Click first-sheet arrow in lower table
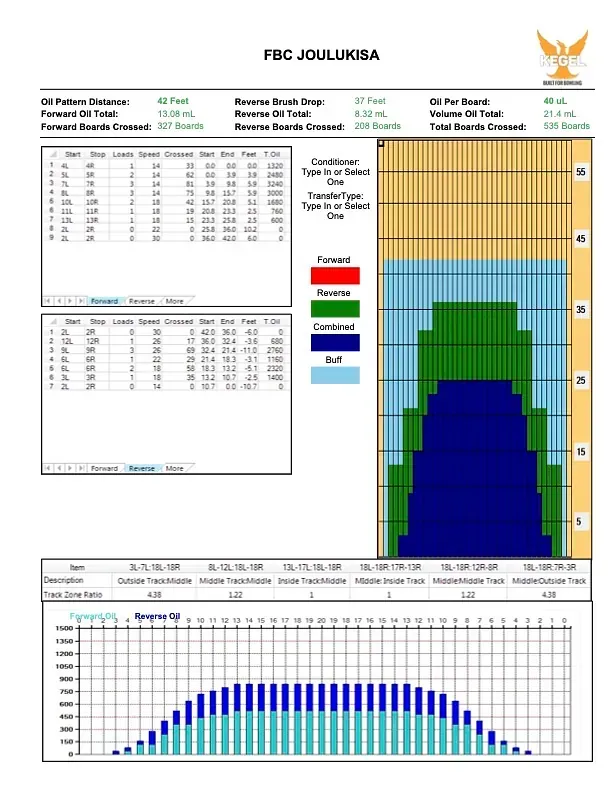This screenshot has height=791, width=611. (x=47, y=468)
